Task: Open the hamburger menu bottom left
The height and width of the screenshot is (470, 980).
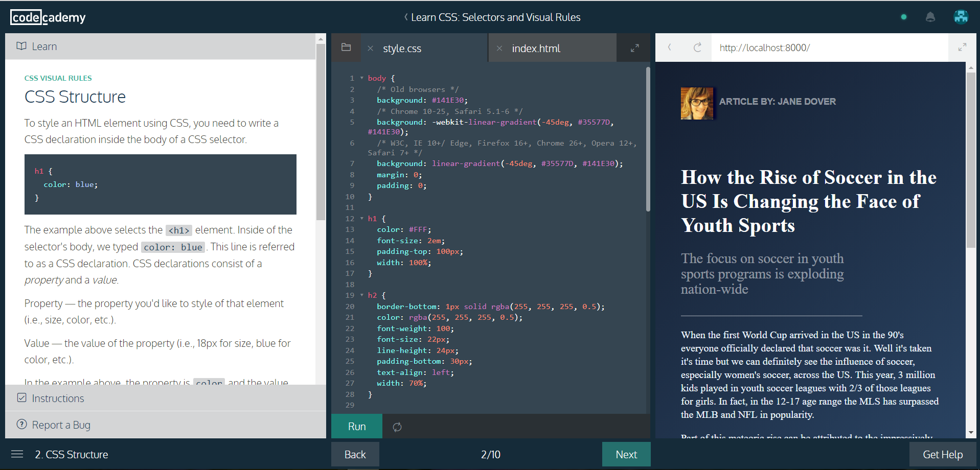Action: click(x=17, y=454)
